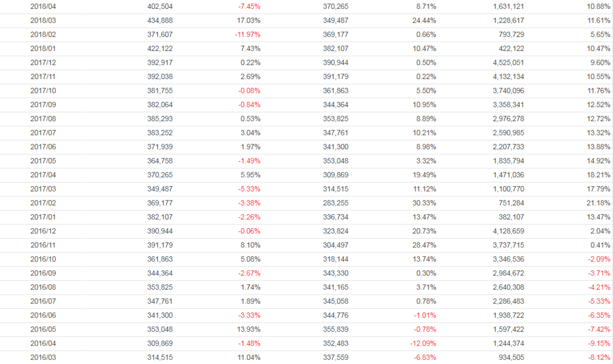Select the 13.93% cell in the 2016/05 row

249,329
